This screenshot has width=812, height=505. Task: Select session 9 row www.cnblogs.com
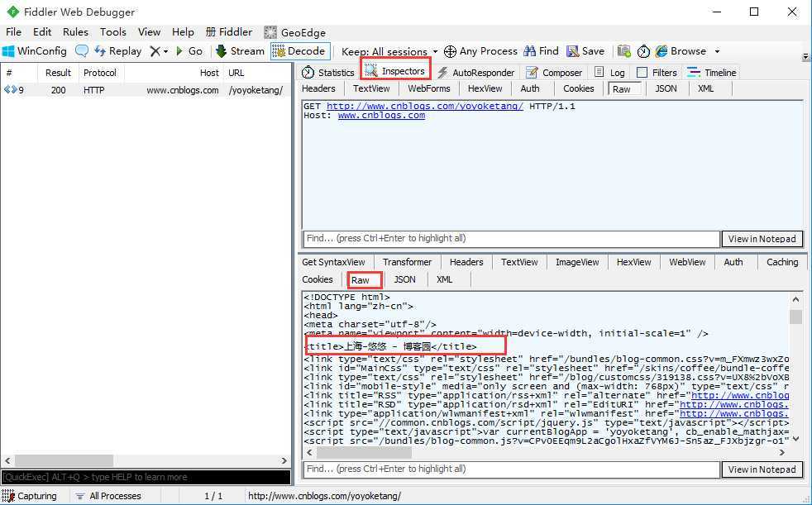pos(146,90)
